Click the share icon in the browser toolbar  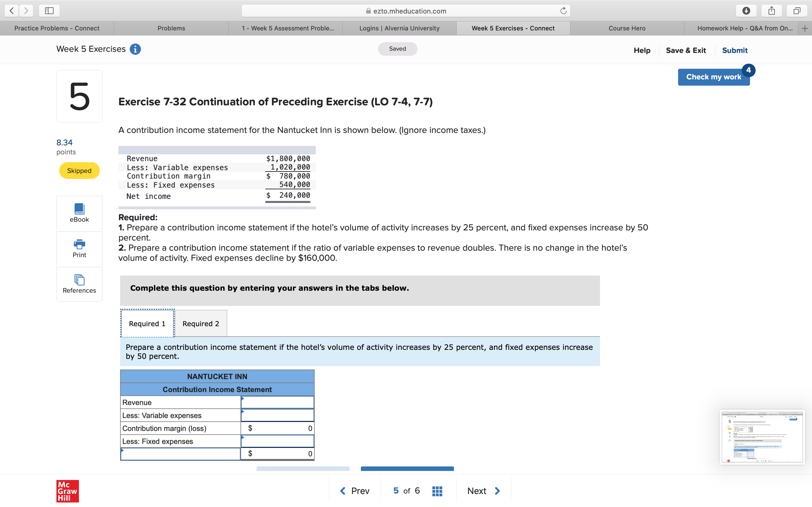(x=772, y=10)
